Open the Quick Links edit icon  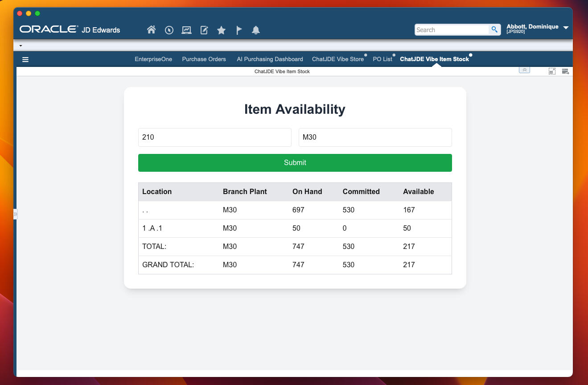[204, 30]
